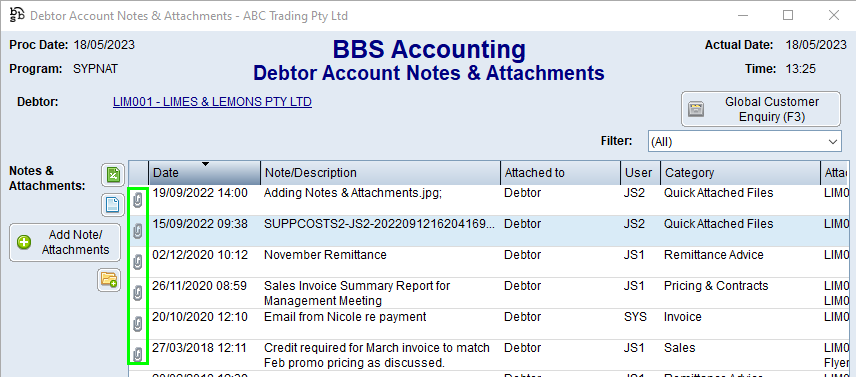Open paperclip for November Remittance note

click(x=138, y=262)
